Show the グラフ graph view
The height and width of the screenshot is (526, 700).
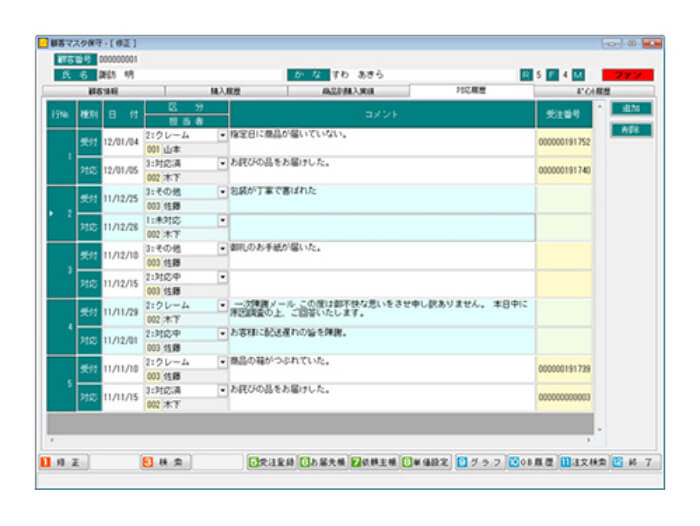[x=479, y=462]
